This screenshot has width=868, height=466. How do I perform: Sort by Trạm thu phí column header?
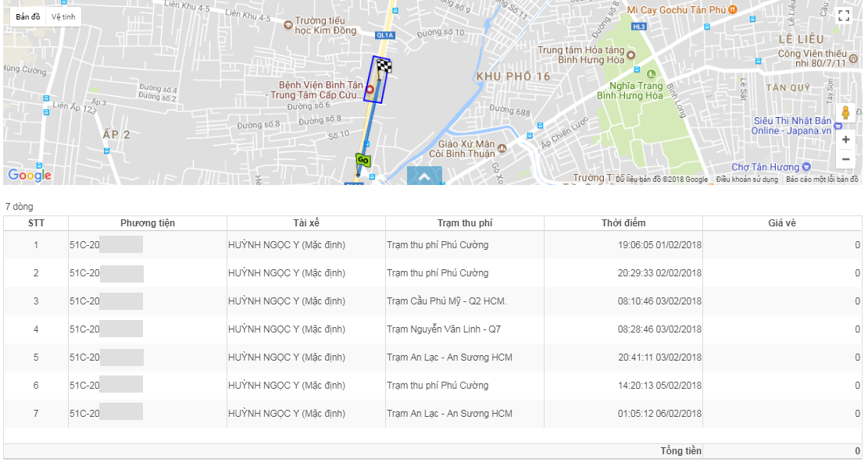coord(464,223)
